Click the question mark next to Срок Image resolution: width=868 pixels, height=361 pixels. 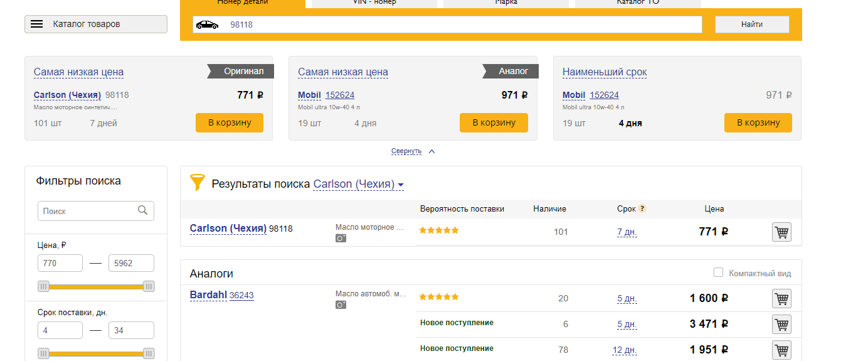pyautogui.click(x=642, y=209)
